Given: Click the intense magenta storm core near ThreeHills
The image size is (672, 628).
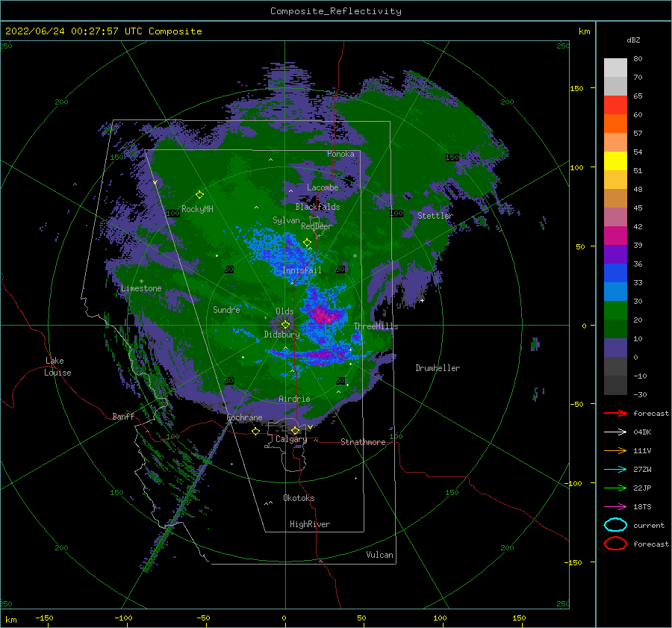Looking at the screenshot, I should (325, 315).
